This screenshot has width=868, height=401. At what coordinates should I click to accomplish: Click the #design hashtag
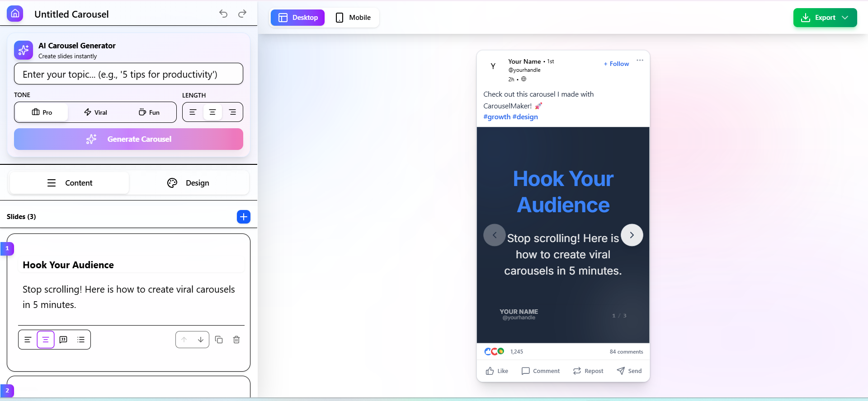pos(525,117)
